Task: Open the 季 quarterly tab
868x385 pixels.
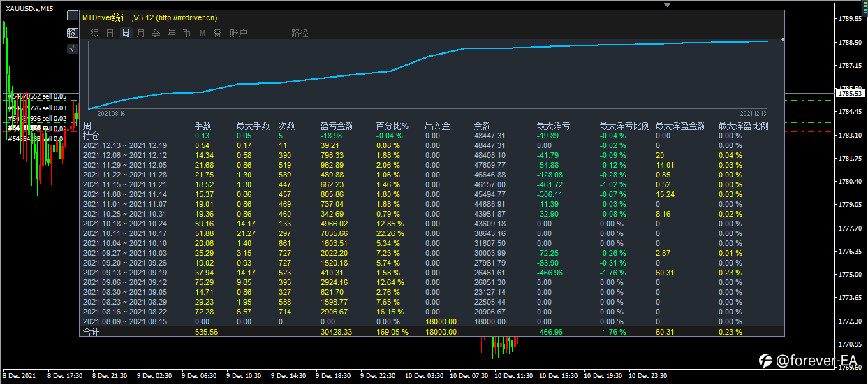Action: coord(156,33)
